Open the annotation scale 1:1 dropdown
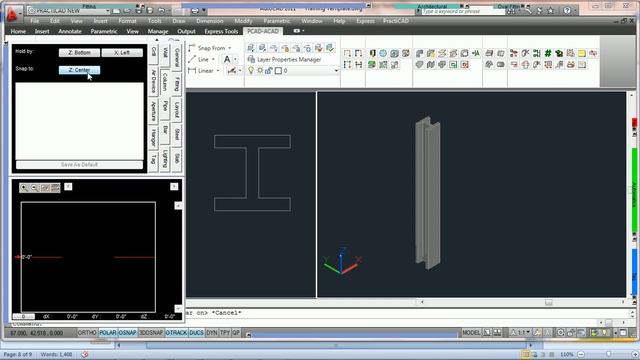 point(522,333)
